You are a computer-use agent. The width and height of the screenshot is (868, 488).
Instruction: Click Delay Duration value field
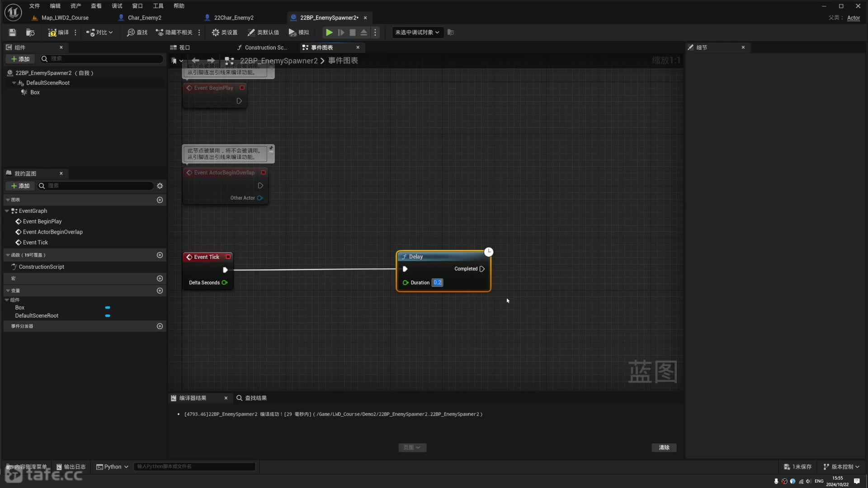[x=437, y=283]
